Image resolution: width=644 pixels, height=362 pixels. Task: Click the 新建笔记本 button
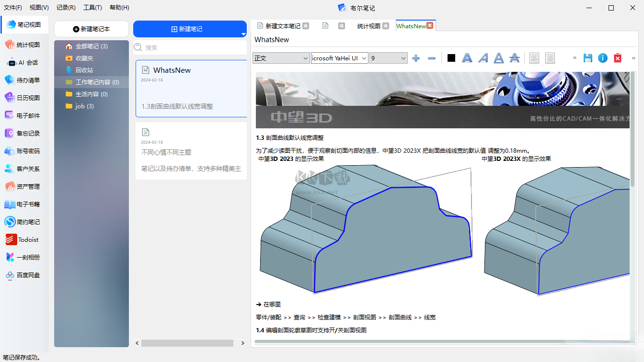pos(92,29)
